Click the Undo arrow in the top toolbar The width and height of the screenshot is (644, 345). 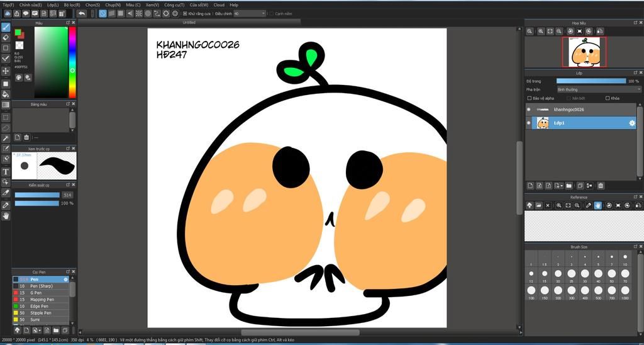click(81, 14)
